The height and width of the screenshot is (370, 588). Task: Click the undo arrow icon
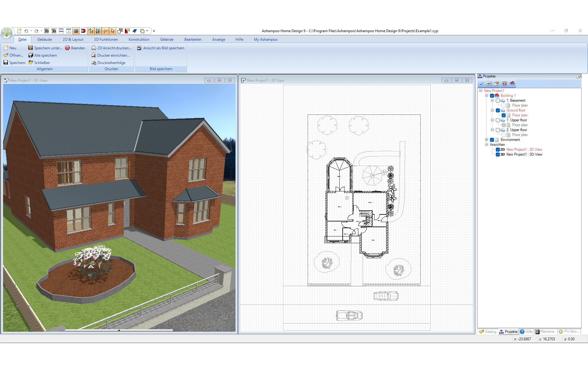click(26, 31)
